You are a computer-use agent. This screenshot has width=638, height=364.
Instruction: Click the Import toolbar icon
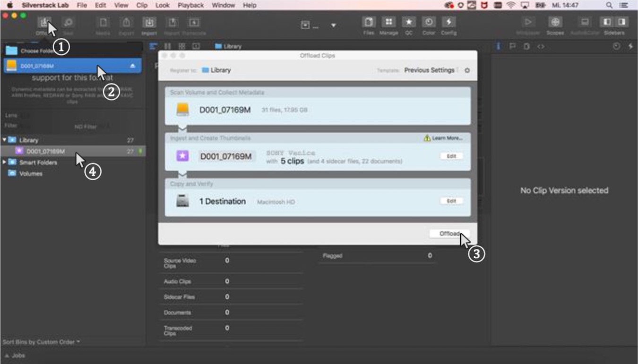tap(149, 22)
